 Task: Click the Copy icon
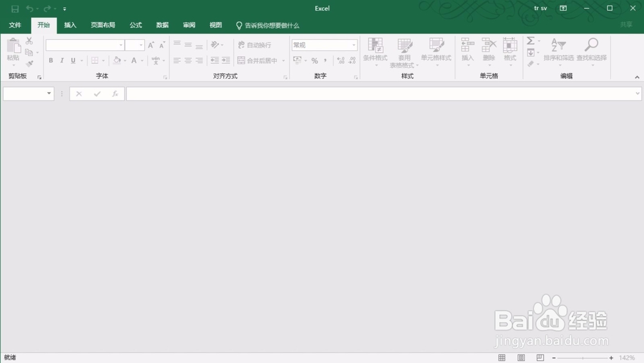(29, 52)
